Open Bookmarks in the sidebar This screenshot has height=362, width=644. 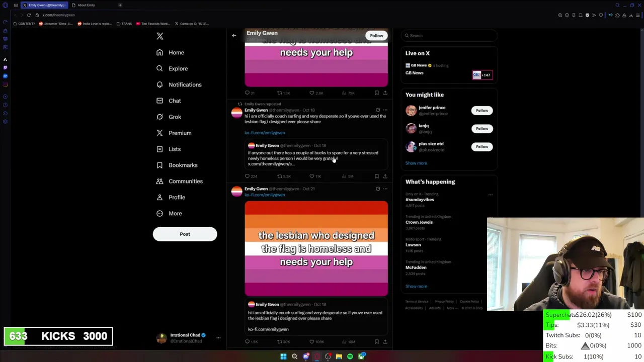tap(177, 165)
